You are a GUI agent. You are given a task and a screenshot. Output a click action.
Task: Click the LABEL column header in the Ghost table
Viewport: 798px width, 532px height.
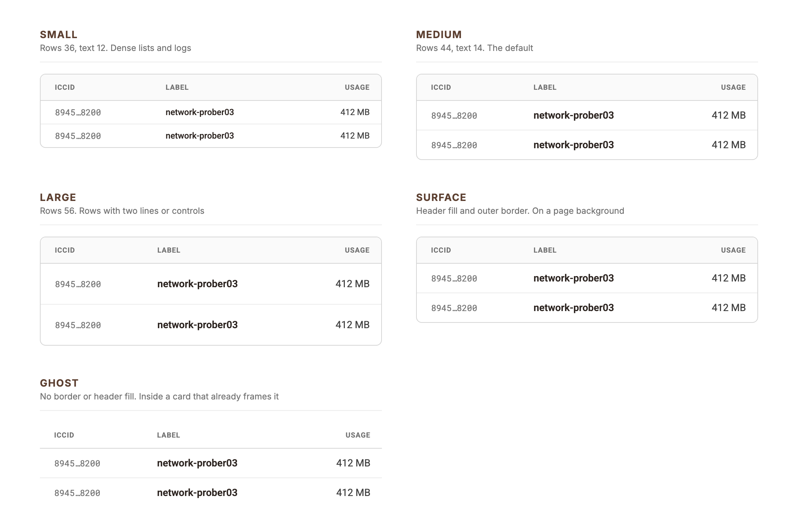(169, 435)
